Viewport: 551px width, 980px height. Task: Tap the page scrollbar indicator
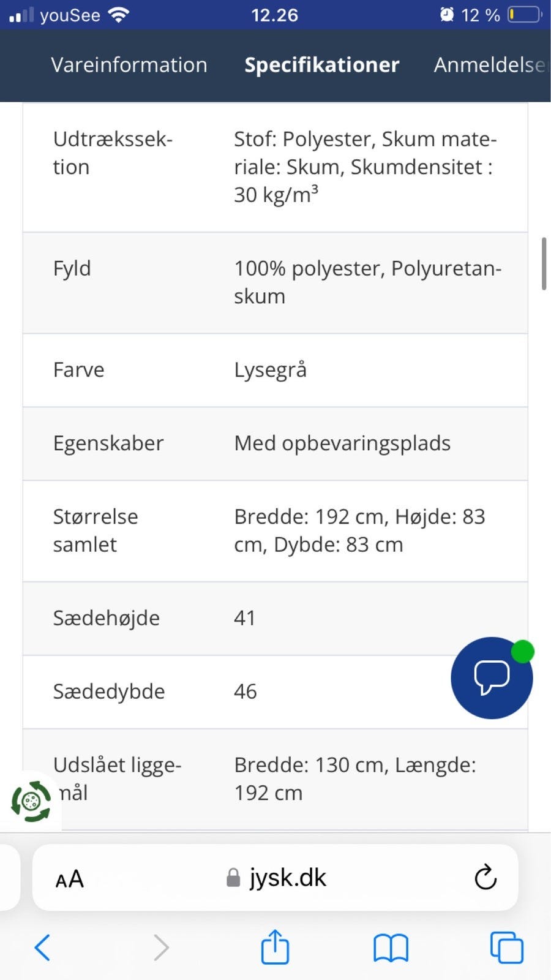click(x=544, y=263)
